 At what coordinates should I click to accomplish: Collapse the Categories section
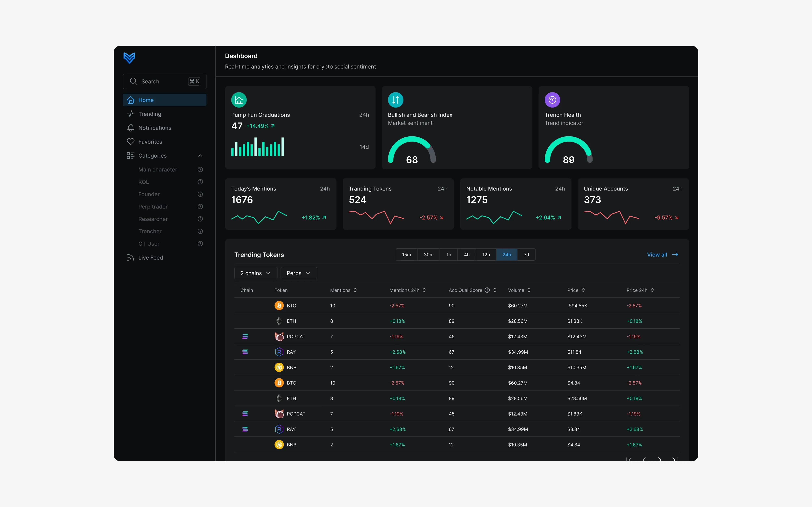pos(200,156)
